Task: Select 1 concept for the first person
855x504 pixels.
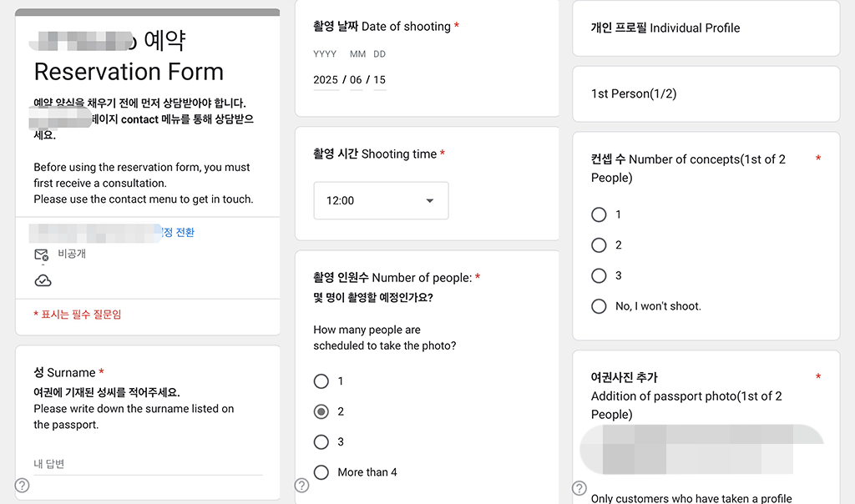Action: (599, 214)
